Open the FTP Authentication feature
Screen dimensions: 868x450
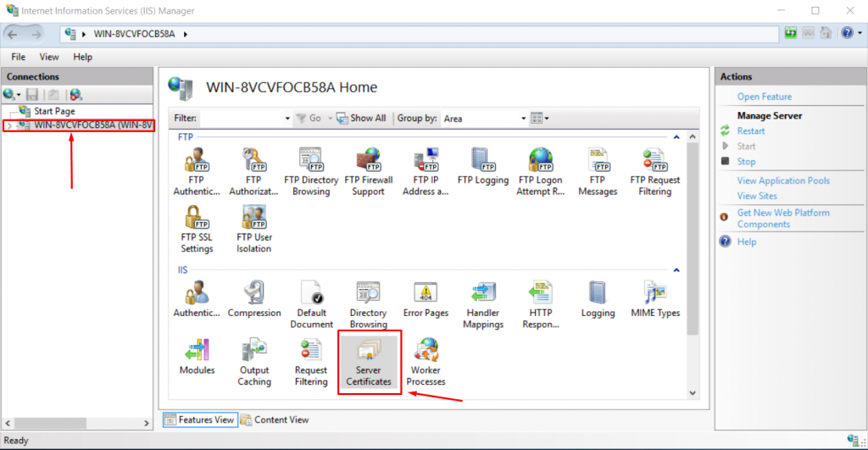[x=197, y=171]
